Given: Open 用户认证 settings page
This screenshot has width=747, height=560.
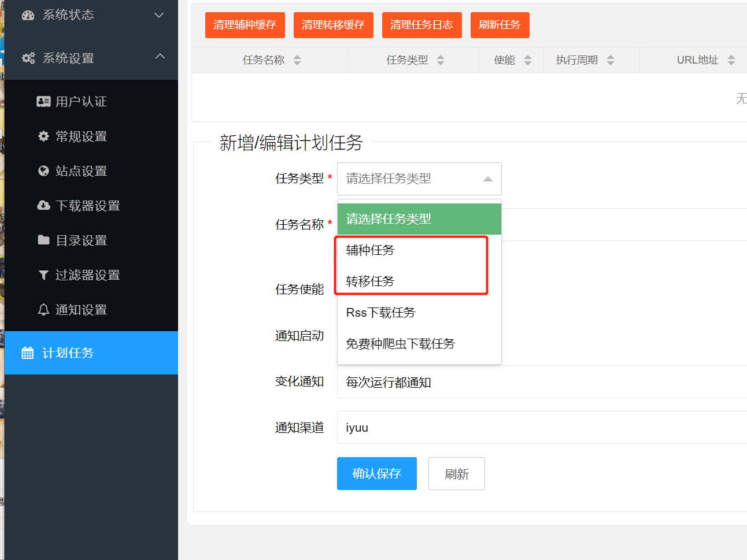Looking at the screenshot, I should click(91, 102).
